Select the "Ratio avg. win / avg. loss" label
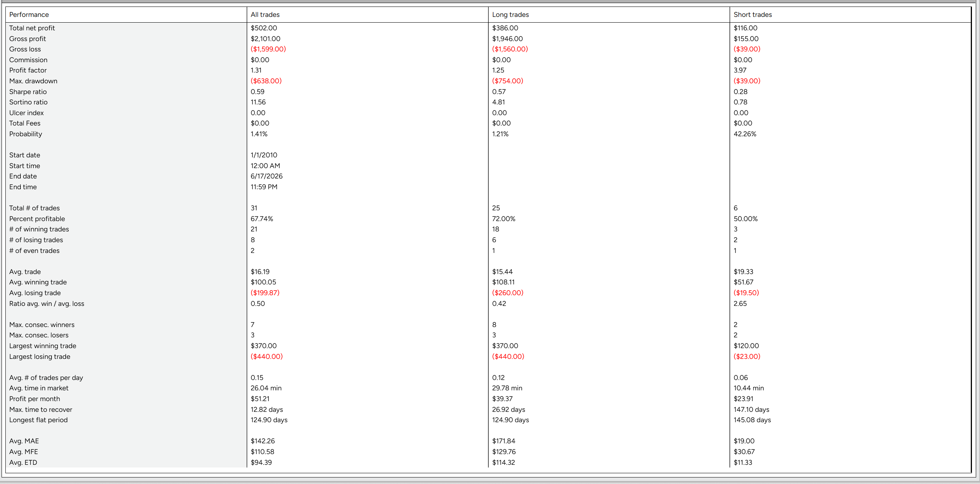980x484 pixels. tap(47, 304)
